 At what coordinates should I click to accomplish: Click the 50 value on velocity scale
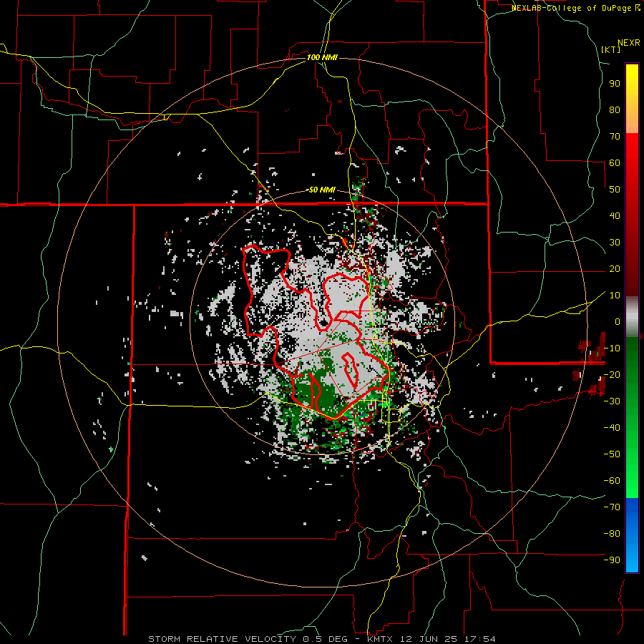pyautogui.click(x=615, y=190)
